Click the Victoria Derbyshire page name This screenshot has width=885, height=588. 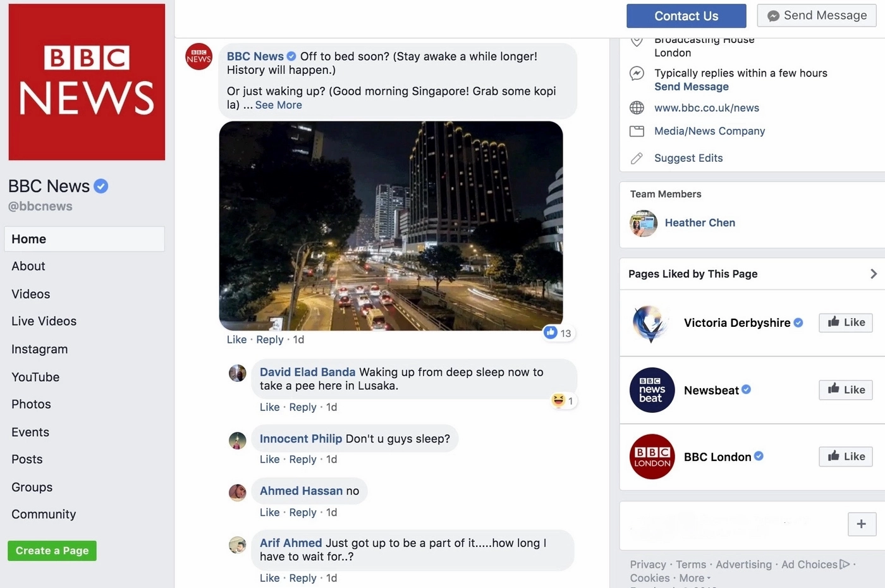[737, 322]
